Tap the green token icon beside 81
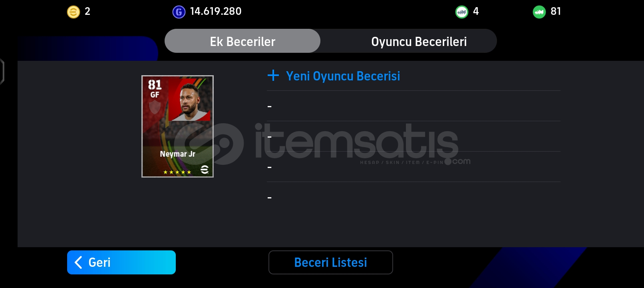Viewport: 644px width, 288px height. click(539, 12)
